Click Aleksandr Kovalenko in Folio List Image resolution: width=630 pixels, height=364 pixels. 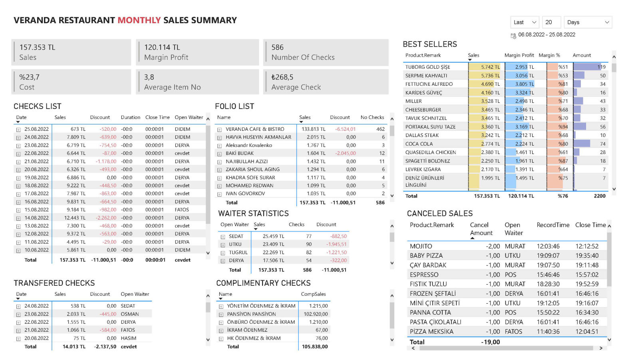pos(249,145)
